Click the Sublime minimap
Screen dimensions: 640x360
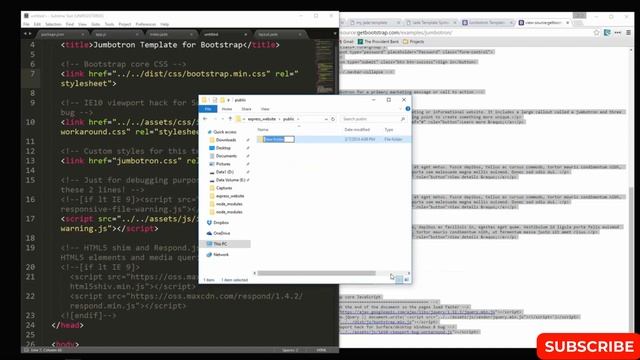point(325,67)
